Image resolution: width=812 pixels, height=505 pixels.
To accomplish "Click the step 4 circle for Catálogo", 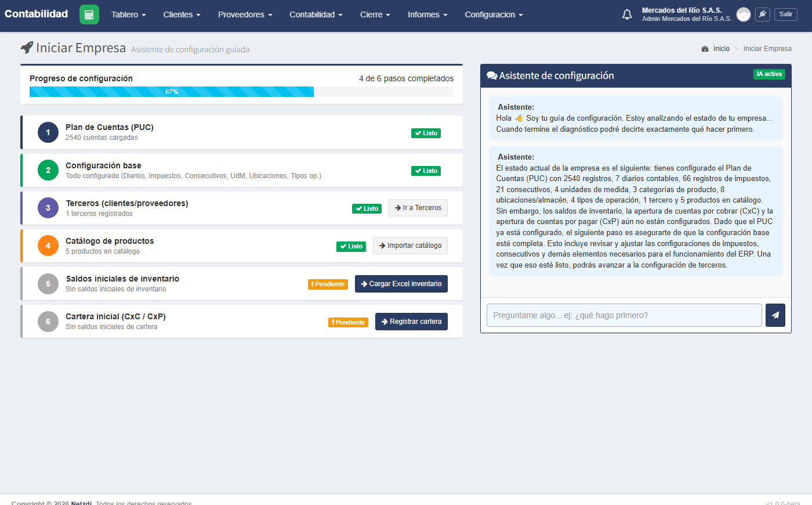I will point(48,246).
